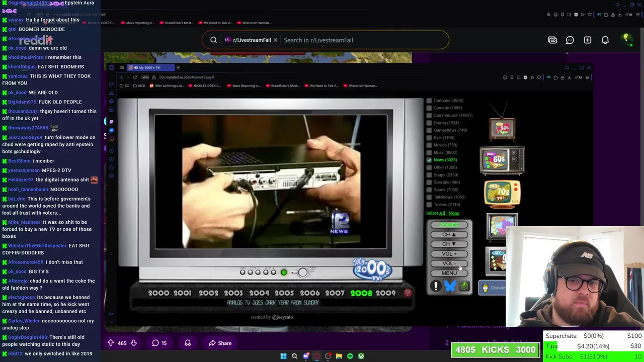644x362 pixels.
Task: Toggle the Commercials (11861) checkbox
Action: 429,115
